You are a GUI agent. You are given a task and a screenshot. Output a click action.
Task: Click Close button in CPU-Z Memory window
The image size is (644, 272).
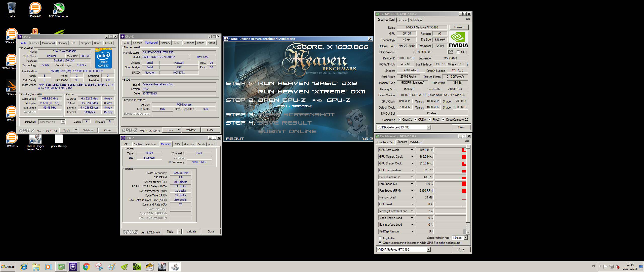(x=211, y=231)
